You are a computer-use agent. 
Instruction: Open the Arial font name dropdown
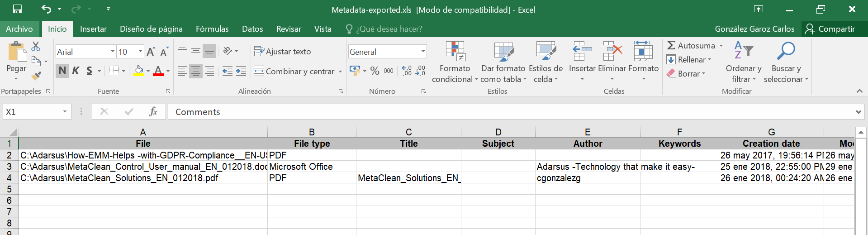[x=113, y=52]
